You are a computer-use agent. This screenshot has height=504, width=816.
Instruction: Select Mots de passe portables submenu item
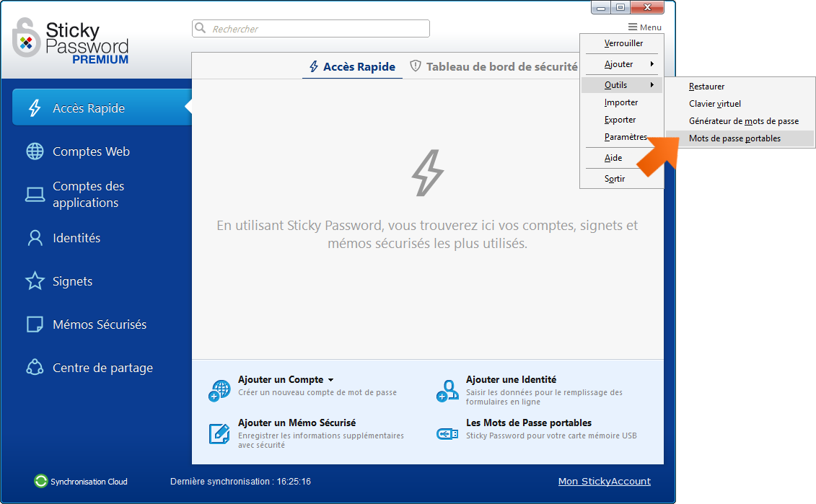click(740, 138)
